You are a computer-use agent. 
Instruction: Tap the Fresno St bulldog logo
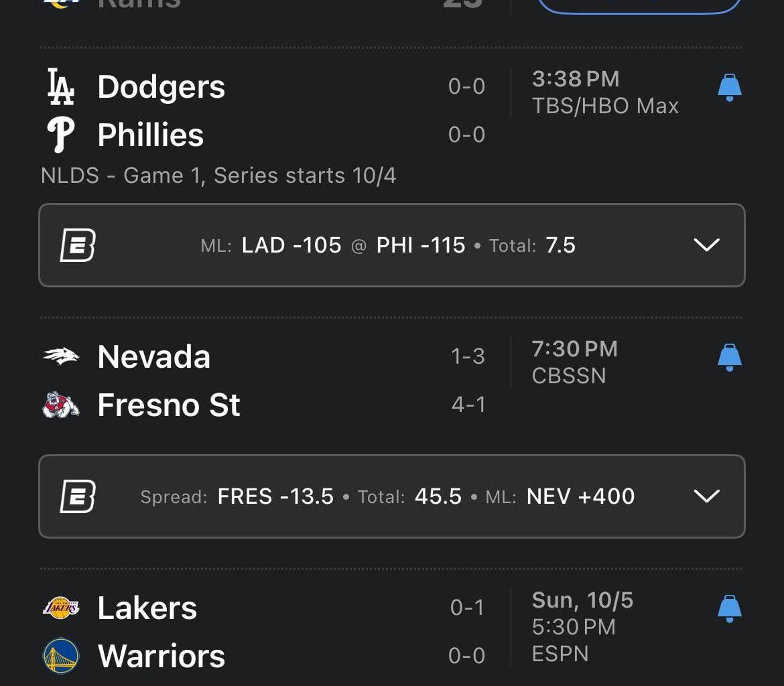click(x=60, y=405)
